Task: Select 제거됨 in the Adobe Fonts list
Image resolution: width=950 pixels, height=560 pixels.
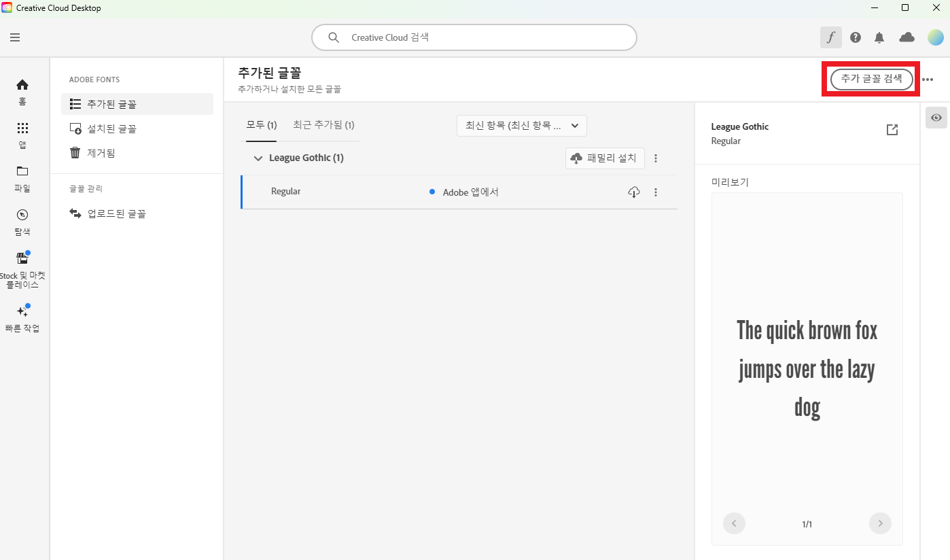Action: pyautogui.click(x=137, y=153)
